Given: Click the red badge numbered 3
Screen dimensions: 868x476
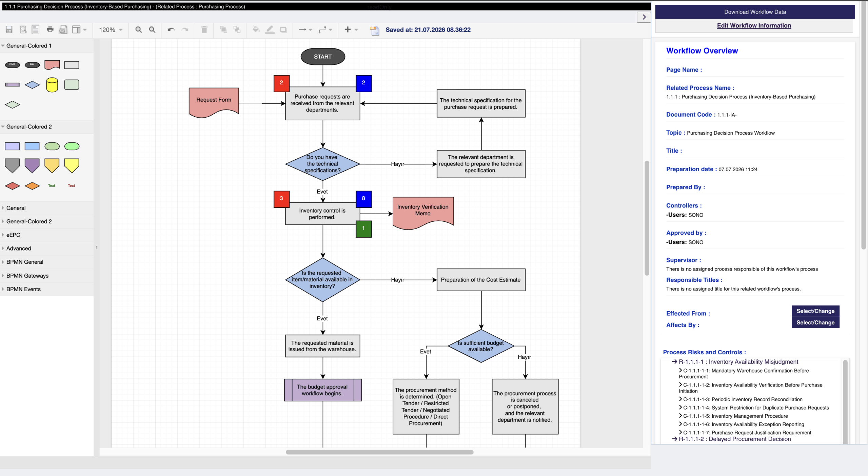Looking at the screenshot, I should [281, 199].
